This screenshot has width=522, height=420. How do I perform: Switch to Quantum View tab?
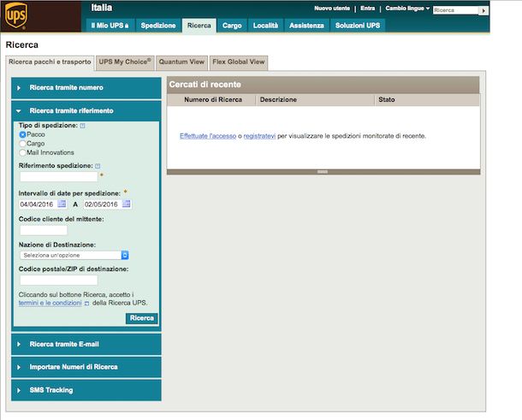[181, 62]
